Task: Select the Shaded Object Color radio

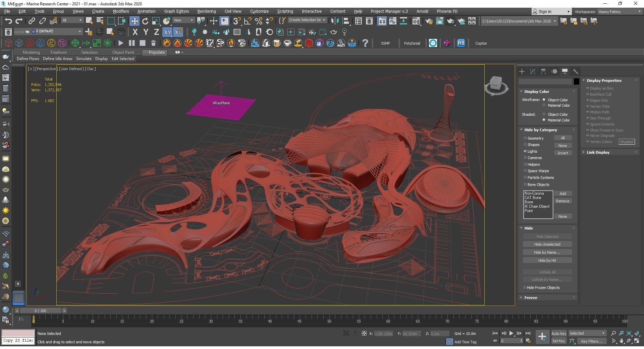Action: coord(544,114)
